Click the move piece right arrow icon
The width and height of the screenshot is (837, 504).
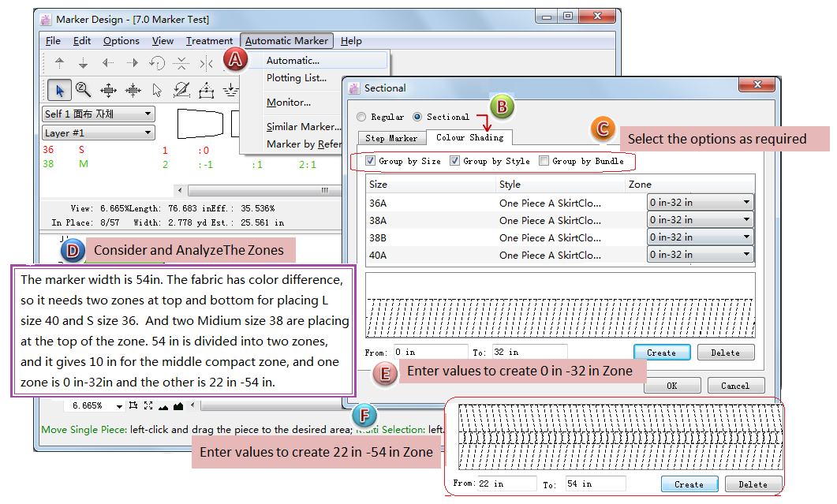click(x=132, y=64)
